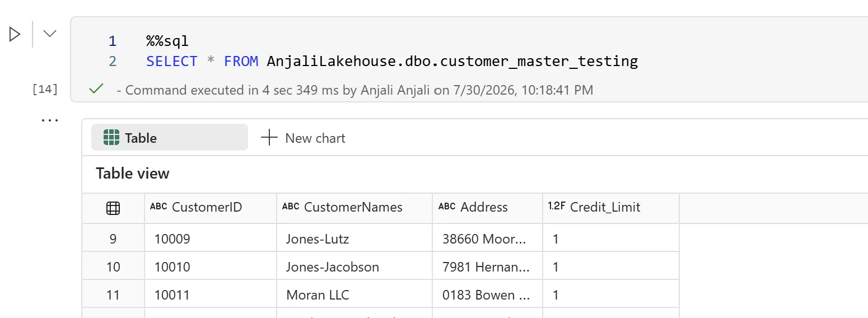The width and height of the screenshot is (868, 318).
Task: Expand run options chevron beside play button
Action: [x=50, y=34]
